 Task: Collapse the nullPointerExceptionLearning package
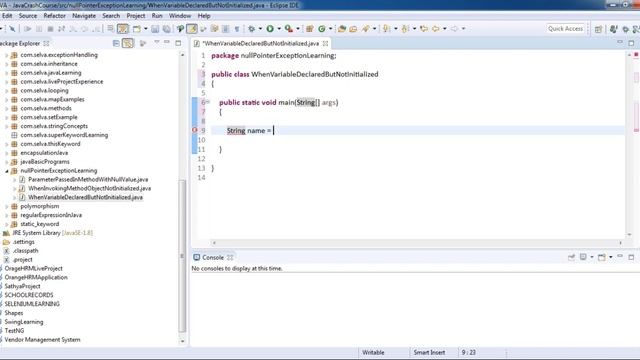(x=6, y=171)
